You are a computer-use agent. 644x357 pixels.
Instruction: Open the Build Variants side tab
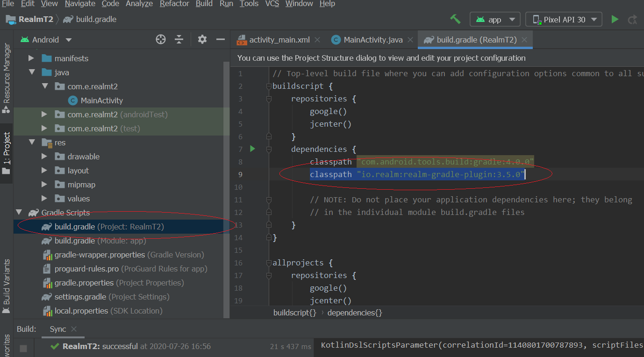pos(6,286)
